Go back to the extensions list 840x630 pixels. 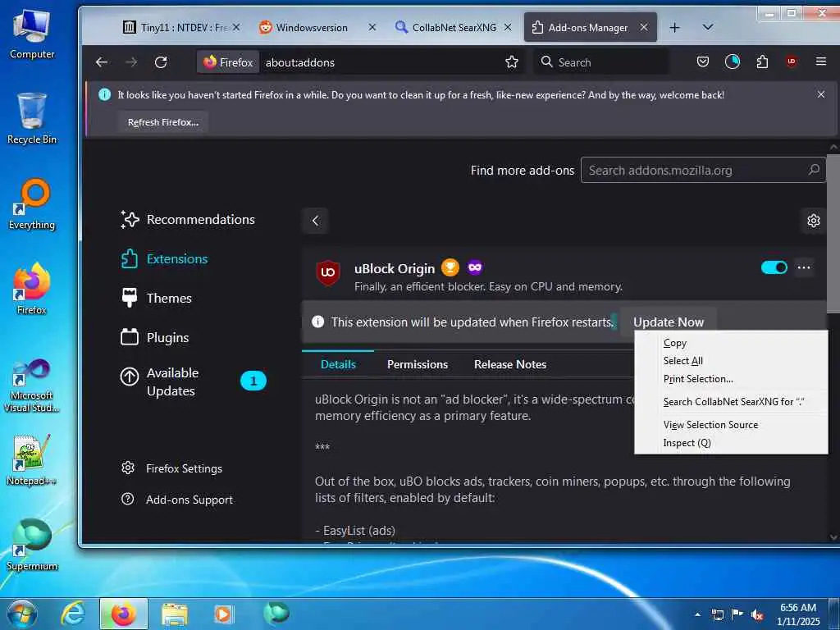click(316, 220)
